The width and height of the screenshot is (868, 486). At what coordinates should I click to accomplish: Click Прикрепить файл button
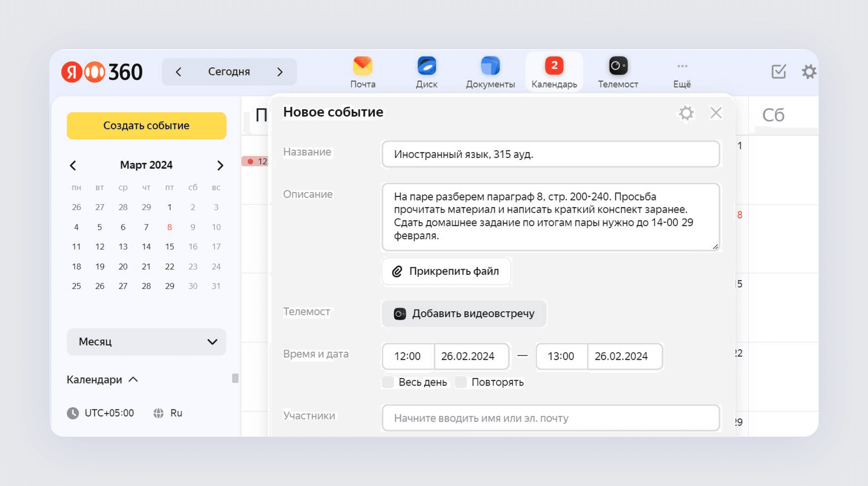[446, 272]
